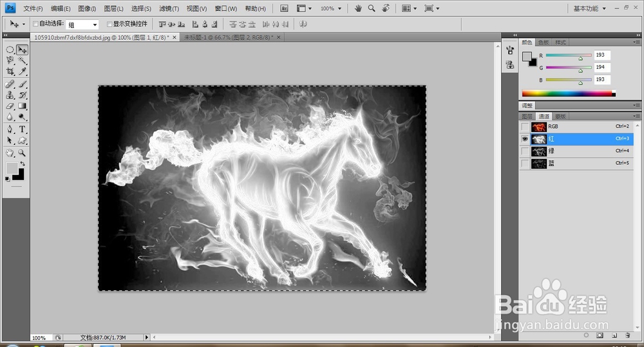The width and height of the screenshot is (644, 347).
Task: Show the 绿 channel visibility
Action: (525, 151)
